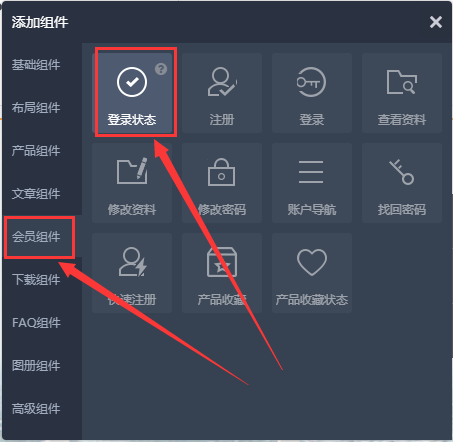453x442 pixels.
Task: Add the 产品收藏状态 heart icon
Action: pos(312,262)
